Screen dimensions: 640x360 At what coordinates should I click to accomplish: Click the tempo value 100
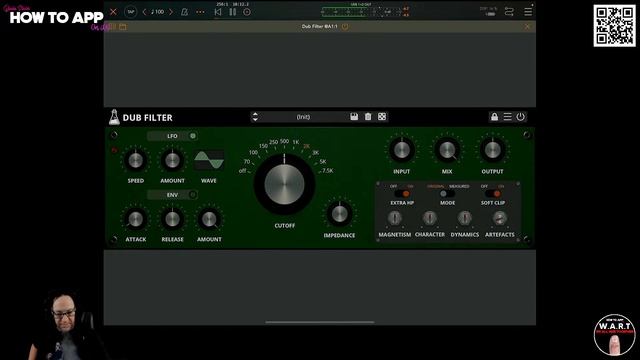(158, 12)
